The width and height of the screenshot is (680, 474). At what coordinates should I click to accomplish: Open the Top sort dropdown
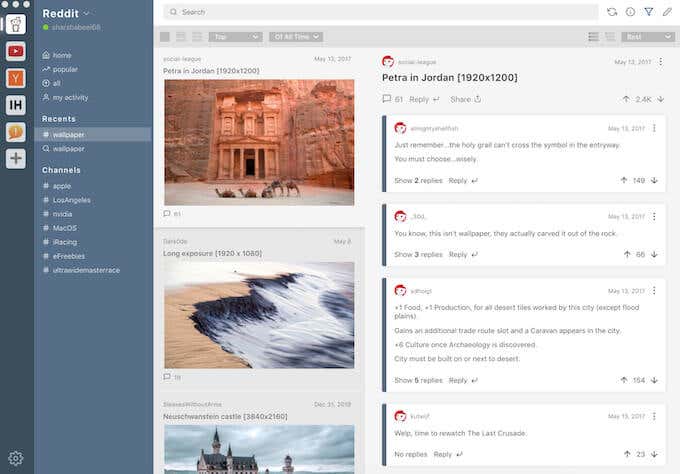point(235,37)
